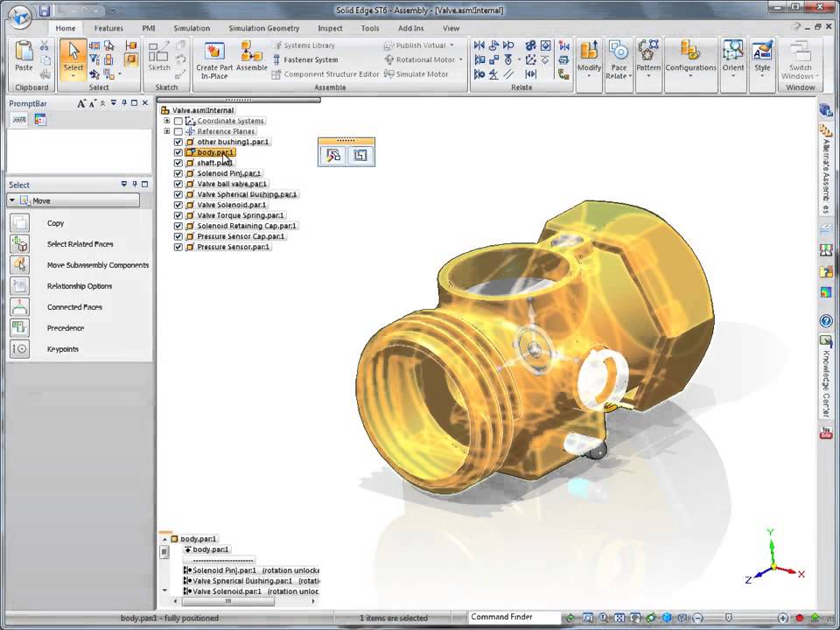
Task: Click Move Subassembly Components icon
Action: pyautogui.click(x=20, y=264)
